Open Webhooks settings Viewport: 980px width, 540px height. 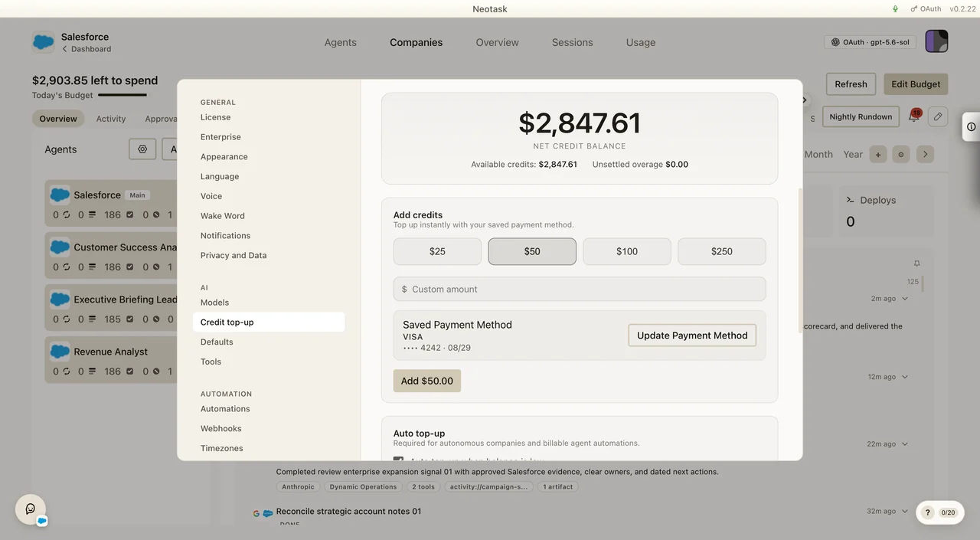[269, 429]
